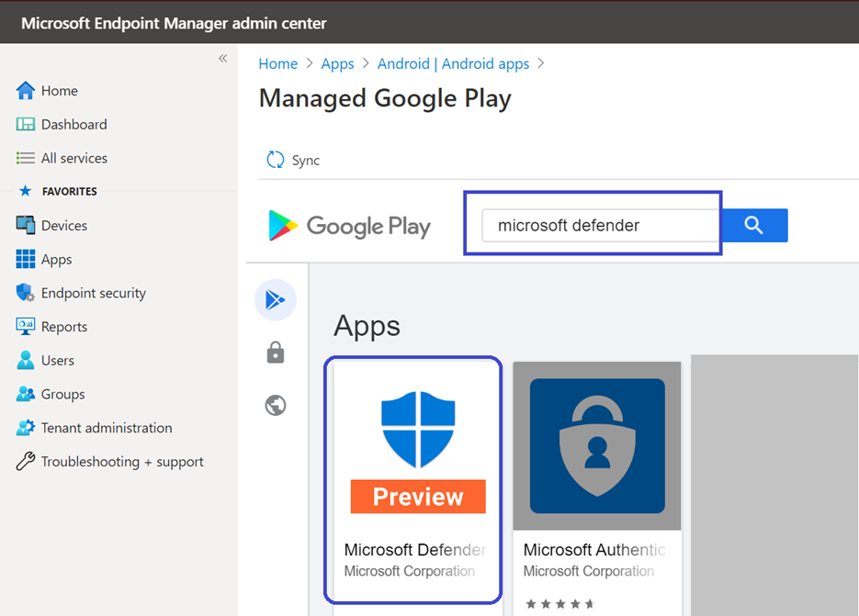Open the Dashboard icon in sidebar
Viewport: 859px width, 616px height.
pos(26,125)
